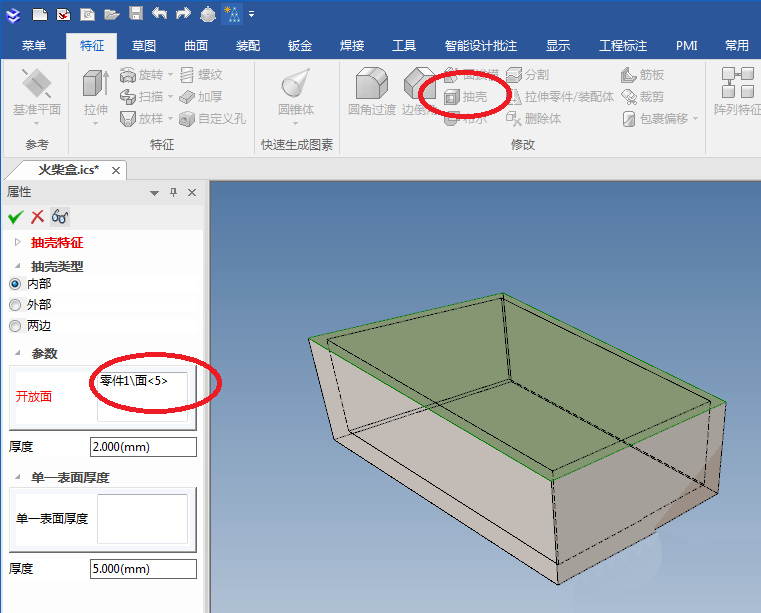Activate the 抽壳 shell tool
Viewport: 761px width, 613px height.
tap(465, 97)
